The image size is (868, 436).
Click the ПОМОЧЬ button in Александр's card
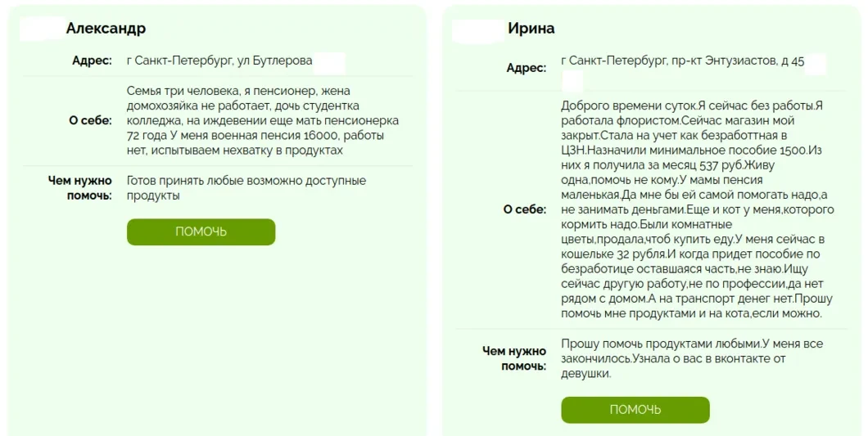click(x=201, y=231)
